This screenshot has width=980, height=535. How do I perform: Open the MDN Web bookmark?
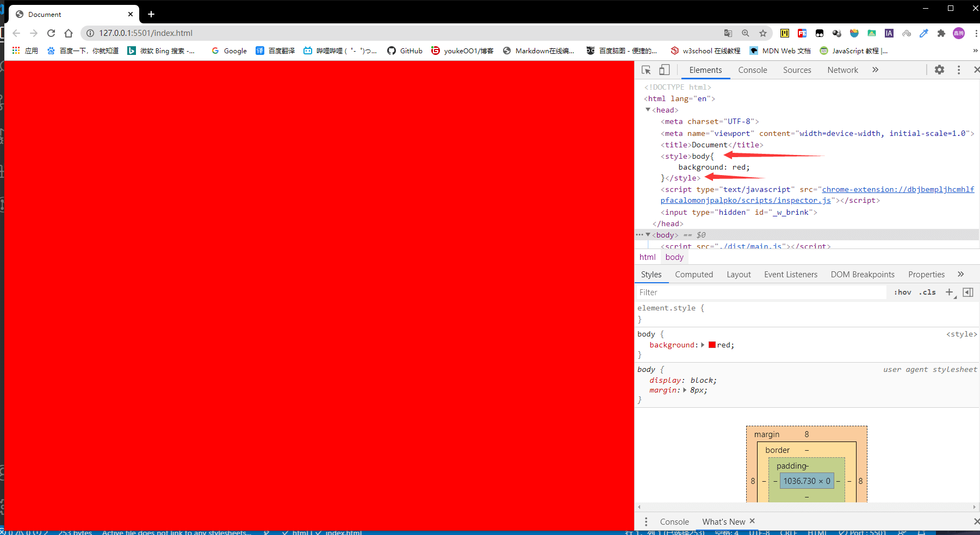[780, 51]
